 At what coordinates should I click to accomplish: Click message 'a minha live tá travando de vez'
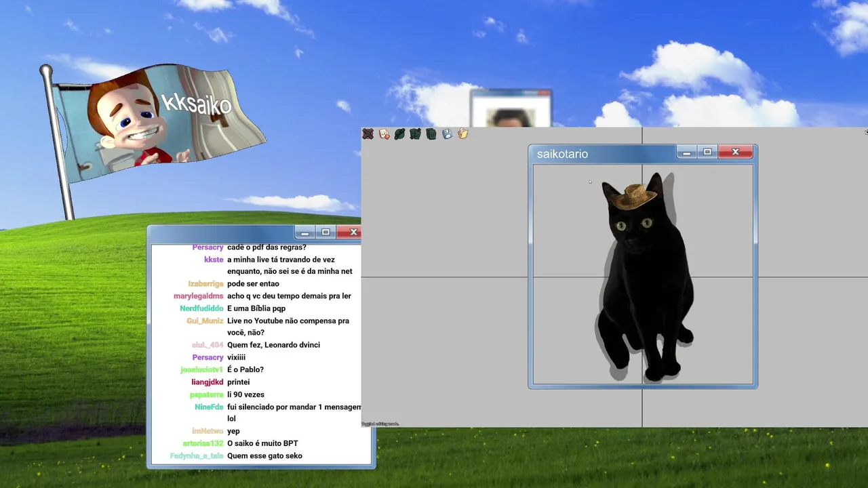point(281,260)
